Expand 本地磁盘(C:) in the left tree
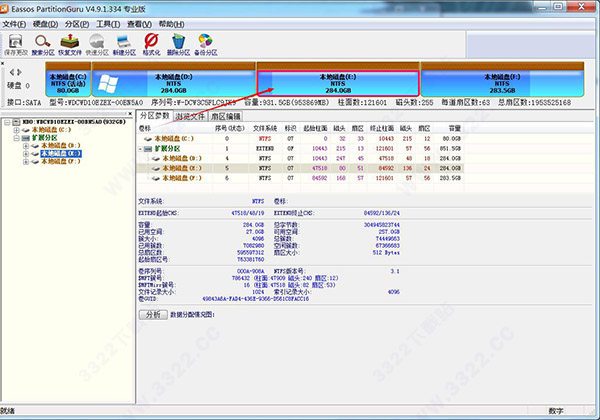This screenshot has width=600, height=420. point(16,130)
